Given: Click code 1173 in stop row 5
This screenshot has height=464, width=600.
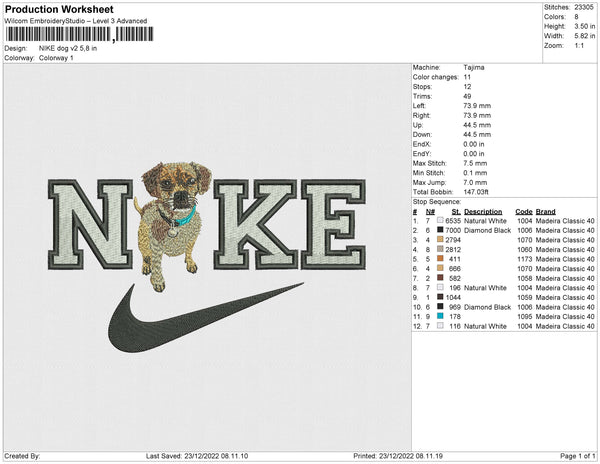Looking at the screenshot, I should [524, 259].
